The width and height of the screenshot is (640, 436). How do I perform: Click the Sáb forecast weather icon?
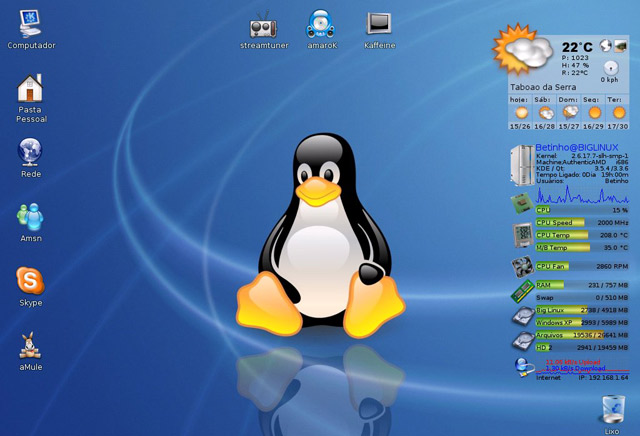pos(546,113)
